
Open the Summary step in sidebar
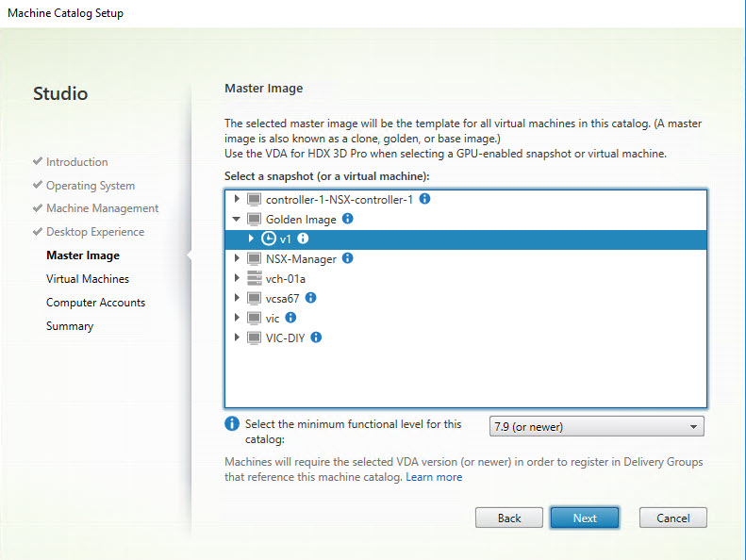(x=70, y=326)
